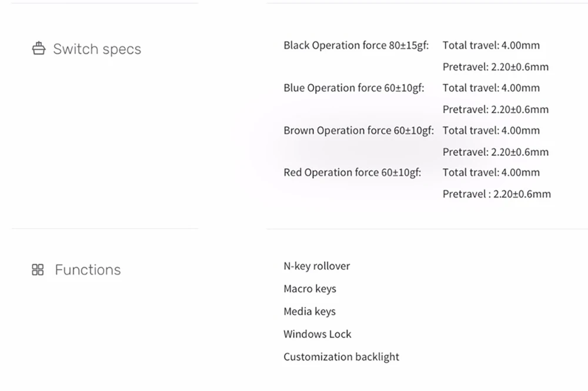The height and width of the screenshot is (391, 588).
Task: Click Total travel value for Blue switch
Action: click(491, 88)
